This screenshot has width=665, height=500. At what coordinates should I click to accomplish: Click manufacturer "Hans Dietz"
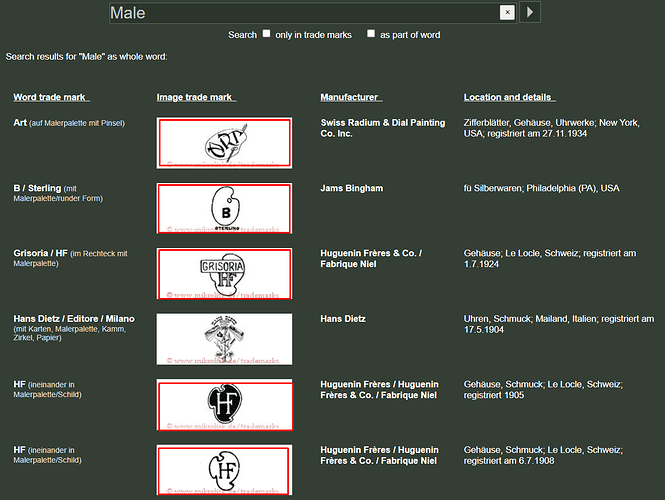(343, 319)
